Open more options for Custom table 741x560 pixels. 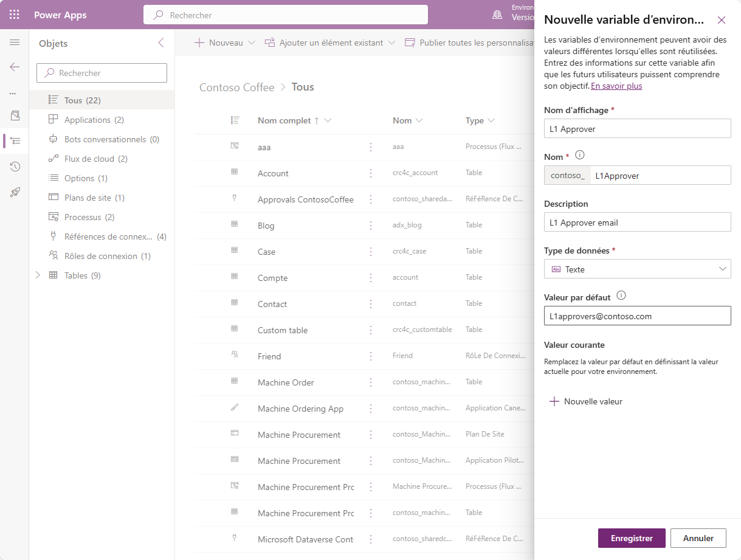[x=371, y=330]
